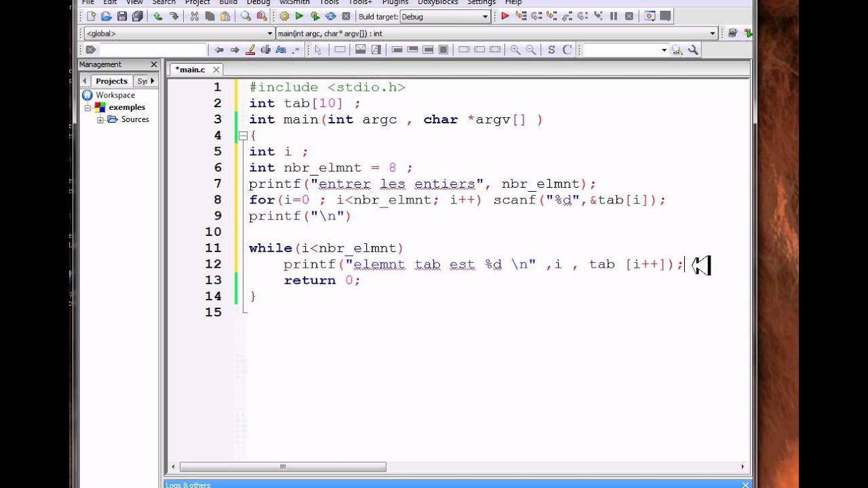Select the Projects tab in Management
This screenshot has height=488, width=868.
point(111,81)
